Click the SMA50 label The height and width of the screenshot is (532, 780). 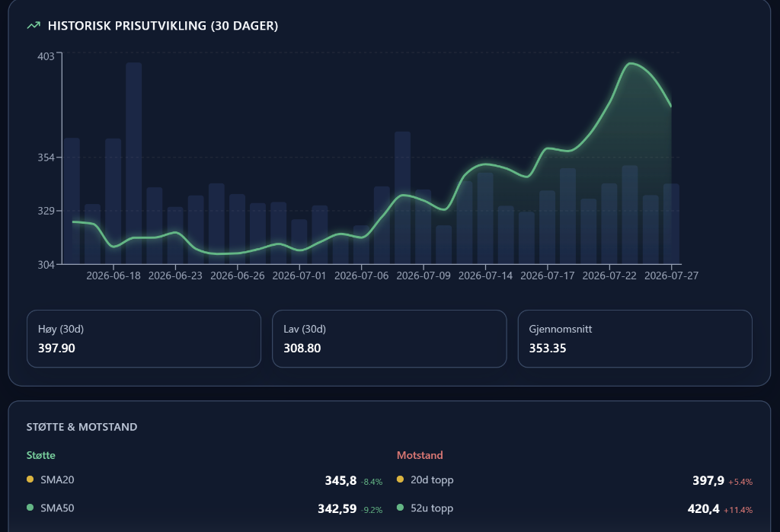pyautogui.click(x=57, y=508)
